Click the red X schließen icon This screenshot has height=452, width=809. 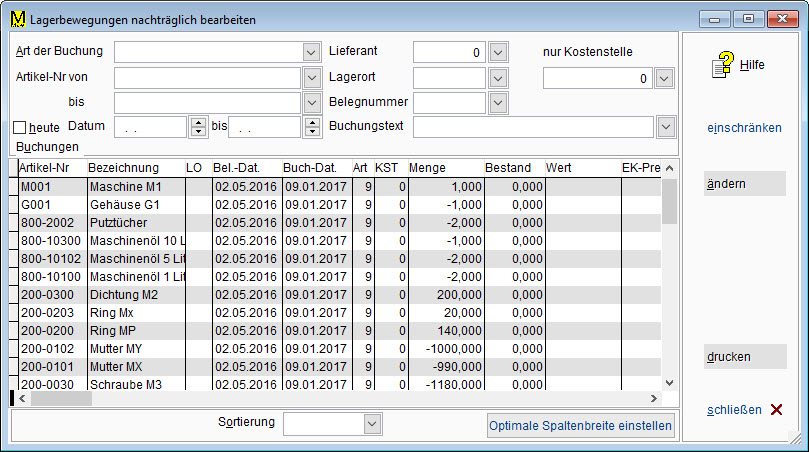click(777, 410)
